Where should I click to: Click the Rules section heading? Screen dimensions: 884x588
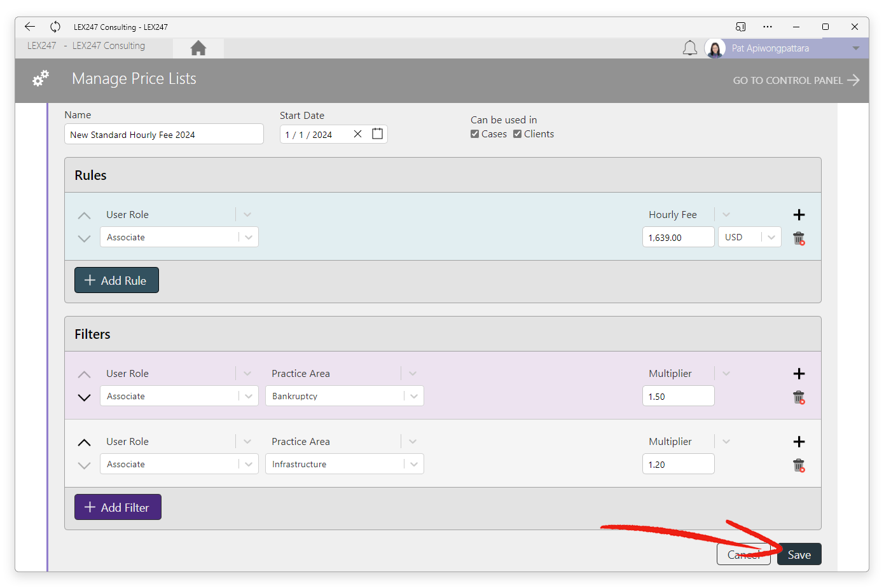coord(90,175)
